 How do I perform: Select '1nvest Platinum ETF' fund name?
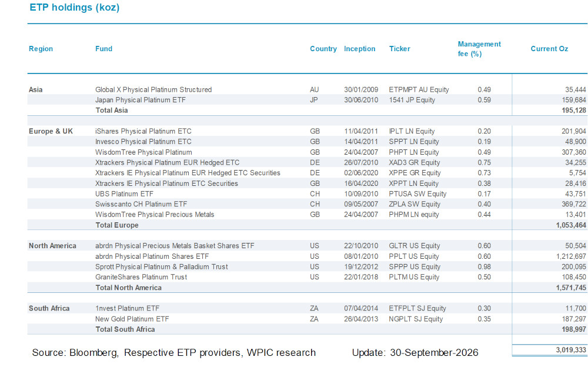(127, 308)
